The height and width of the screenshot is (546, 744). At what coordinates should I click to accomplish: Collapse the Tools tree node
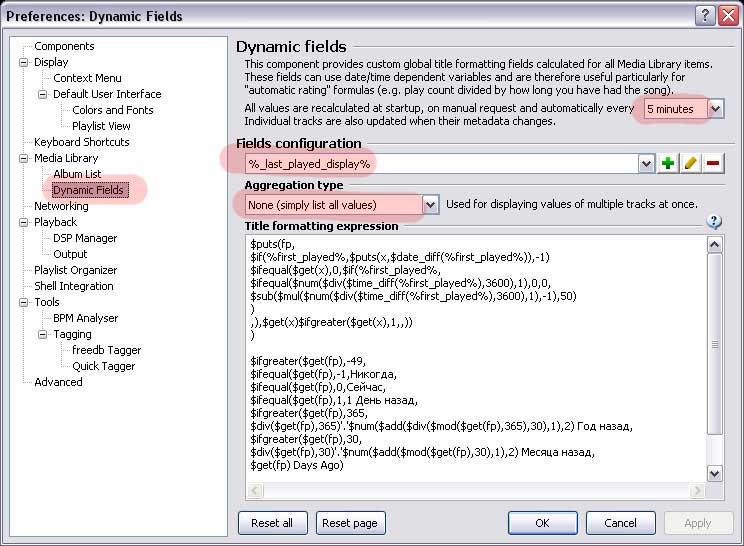coord(23,302)
